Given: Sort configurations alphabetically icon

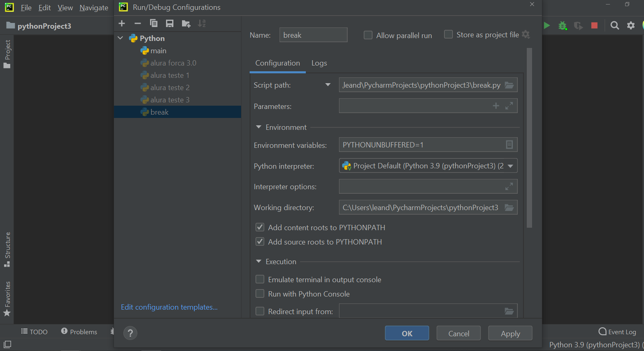Looking at the screenshot, I should 202,23.
